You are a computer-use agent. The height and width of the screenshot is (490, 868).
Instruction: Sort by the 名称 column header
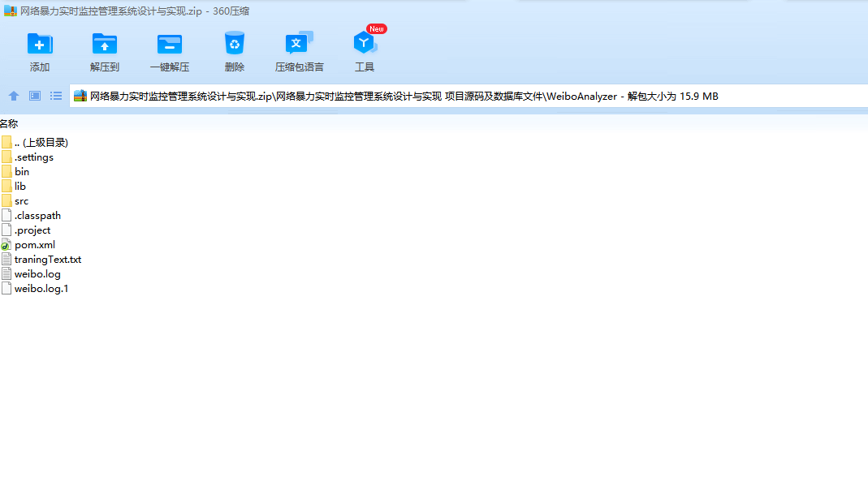click(9, 124)
